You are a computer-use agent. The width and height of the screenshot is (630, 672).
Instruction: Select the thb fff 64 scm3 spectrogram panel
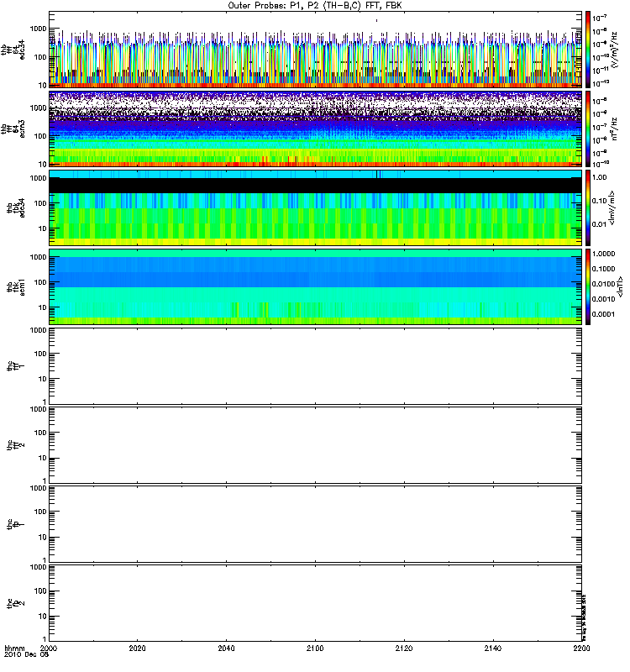[316, 129]
